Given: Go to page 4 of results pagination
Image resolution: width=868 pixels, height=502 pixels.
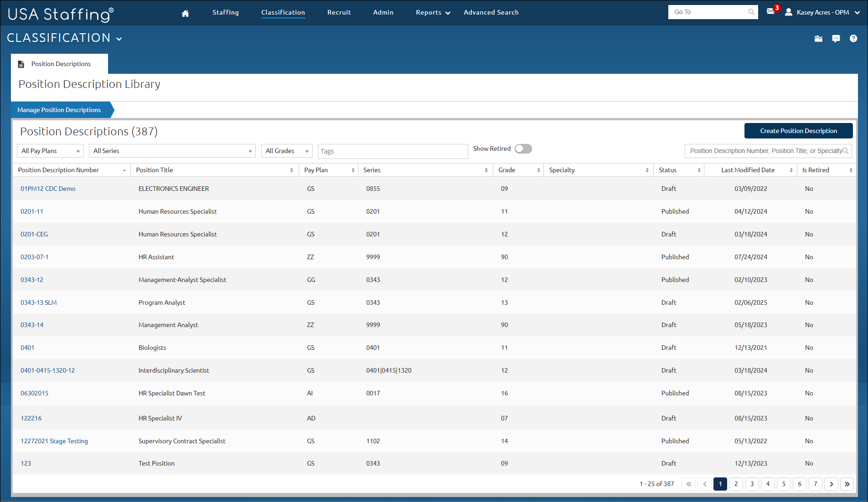Looking at the screenshot, I should pyautogui.click(x=768, y=484).
